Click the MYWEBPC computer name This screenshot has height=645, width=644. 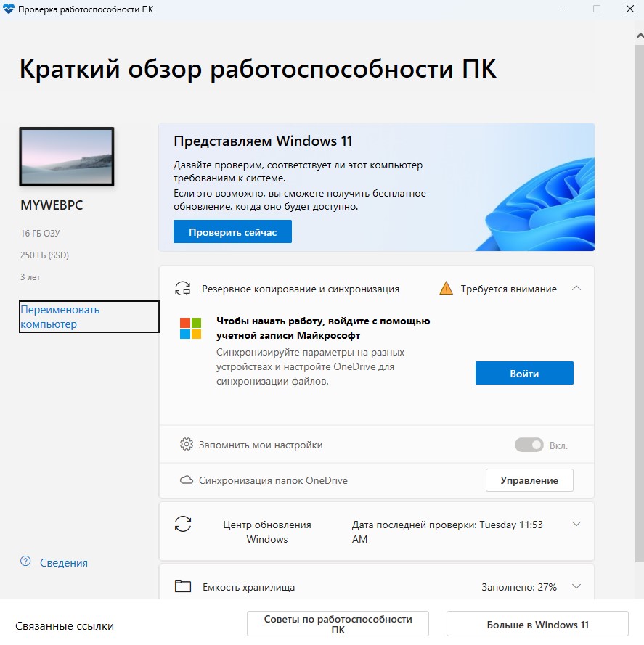[52, 205]
